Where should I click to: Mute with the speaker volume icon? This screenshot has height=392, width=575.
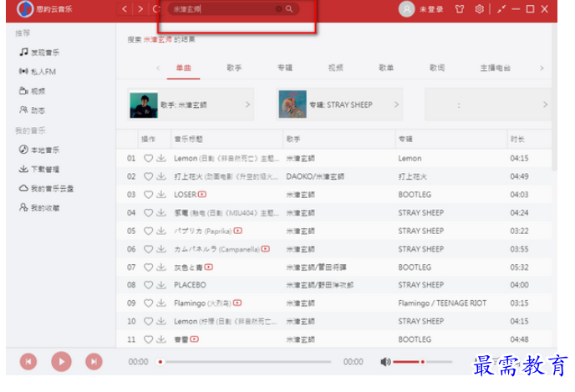pos(385,362)
